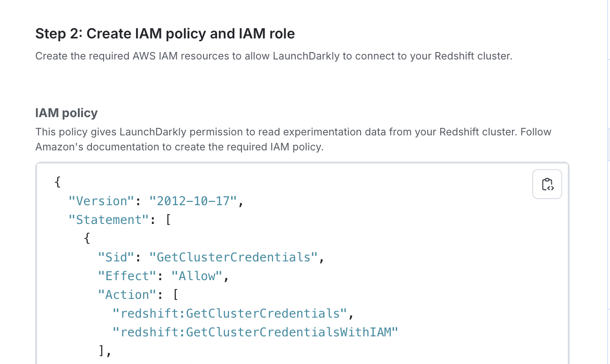Select the "Version" key in the code
Image resolution: width=610 pixels, height=364 pixels.
[x=101, y=201]
